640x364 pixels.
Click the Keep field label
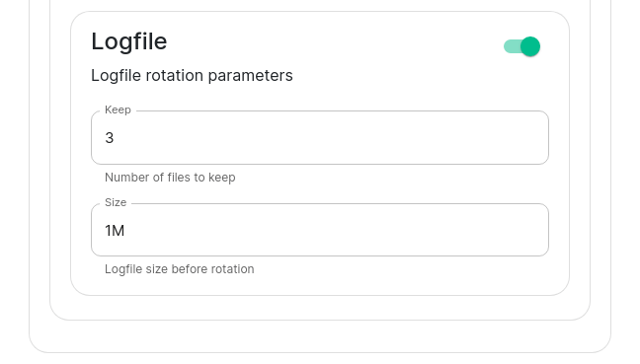point(118,109)
